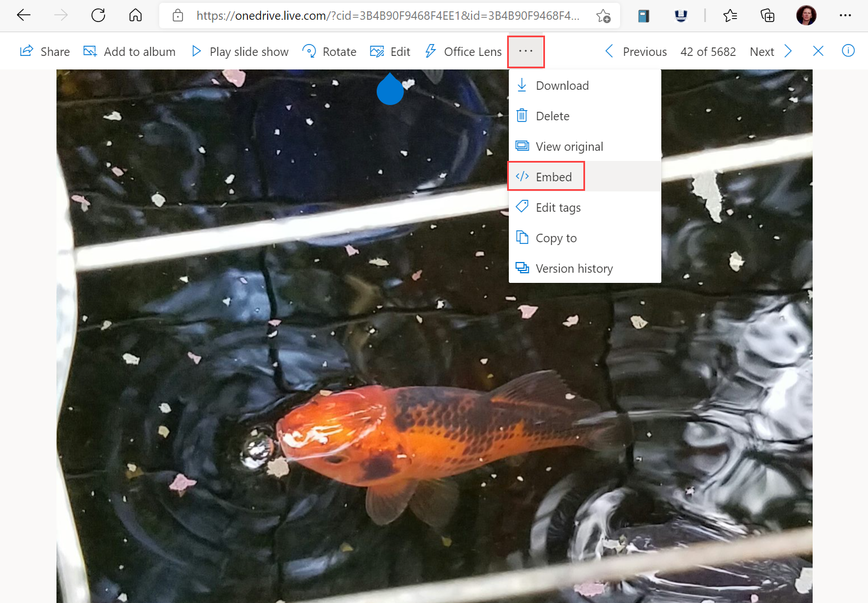The image size is (868, 603).
Task: Click the three-dot more options button in the photo toolbar
Action: point(526,51)
